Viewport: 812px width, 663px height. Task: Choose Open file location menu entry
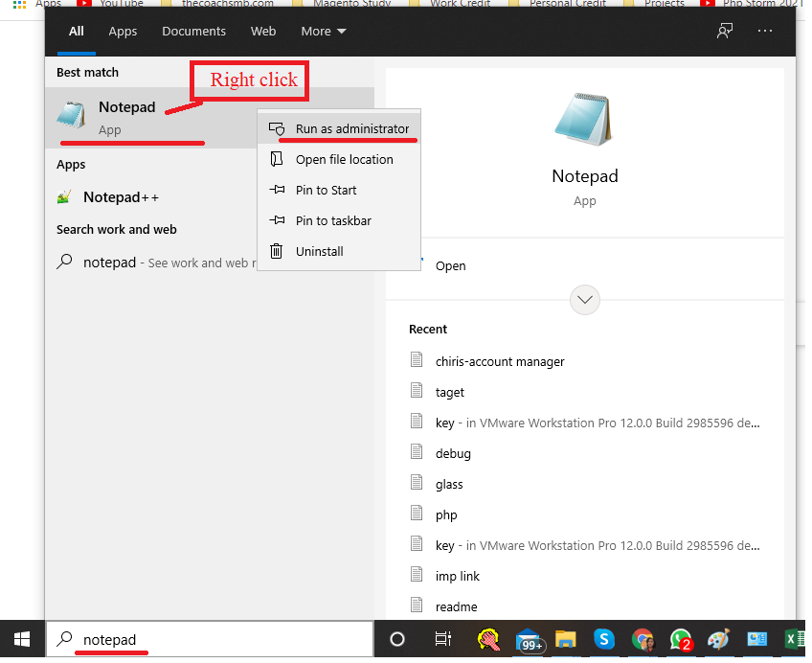(339, 160)
